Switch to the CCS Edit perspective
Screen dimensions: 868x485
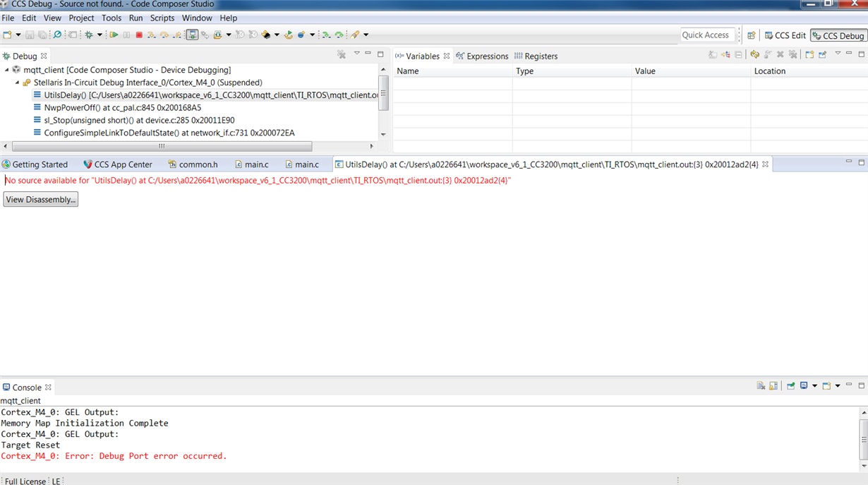[785, 35]
